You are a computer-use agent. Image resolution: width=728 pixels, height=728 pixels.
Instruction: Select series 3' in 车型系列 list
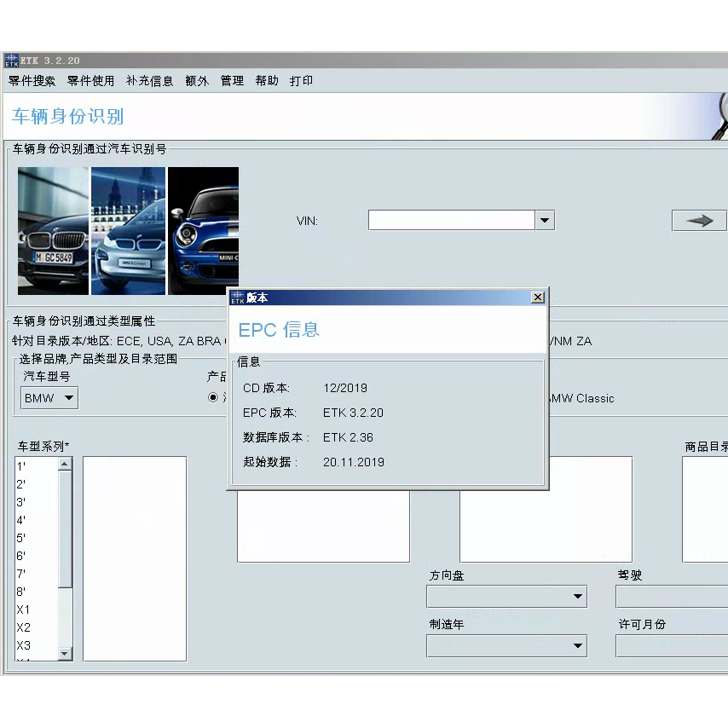pyautogui.click(x=37, y=502)
